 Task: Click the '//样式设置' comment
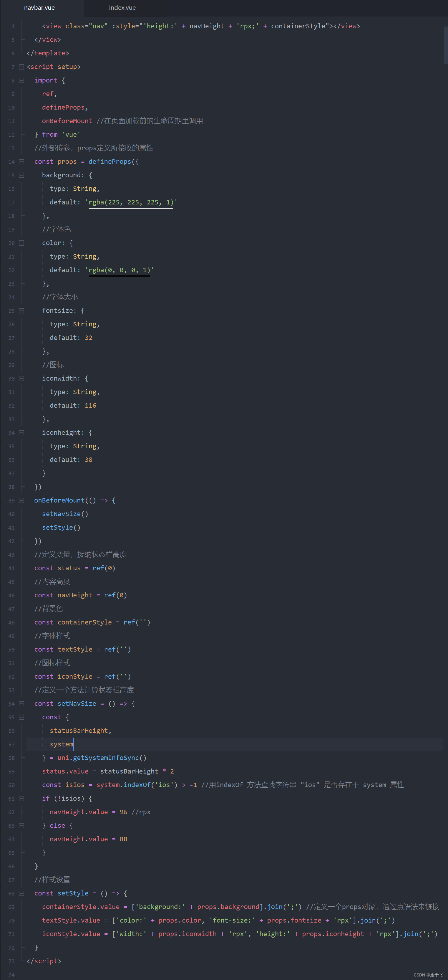point(52,880)
